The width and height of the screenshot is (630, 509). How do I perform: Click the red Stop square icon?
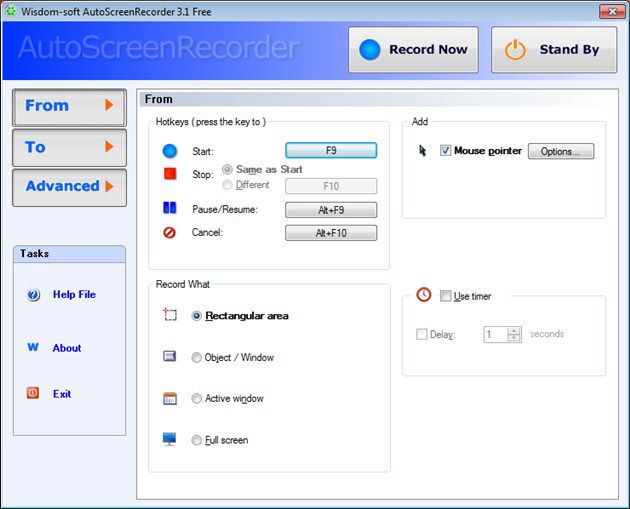point(170,174)
